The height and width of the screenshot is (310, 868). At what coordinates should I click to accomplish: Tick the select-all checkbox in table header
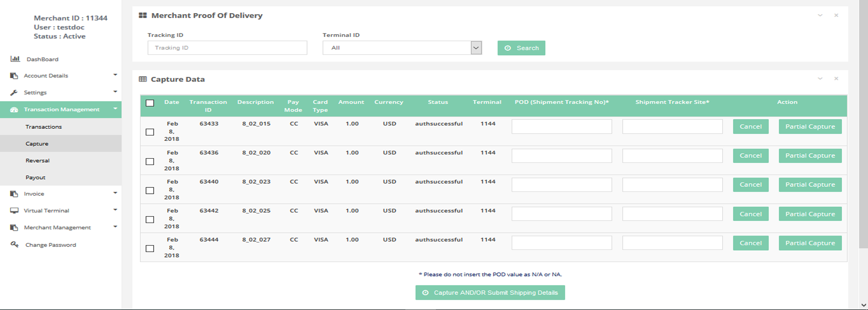coord(150,103)
